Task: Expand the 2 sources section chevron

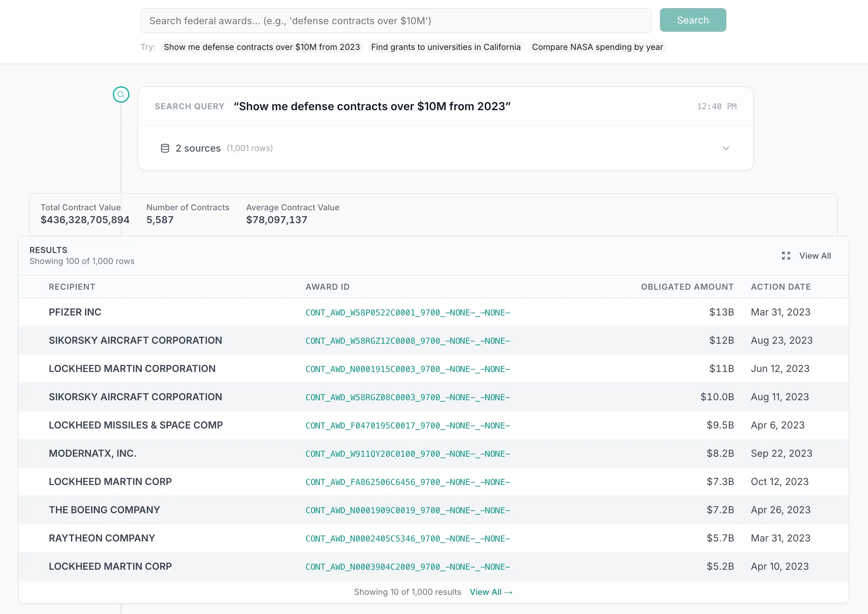Action: point(725,148)
